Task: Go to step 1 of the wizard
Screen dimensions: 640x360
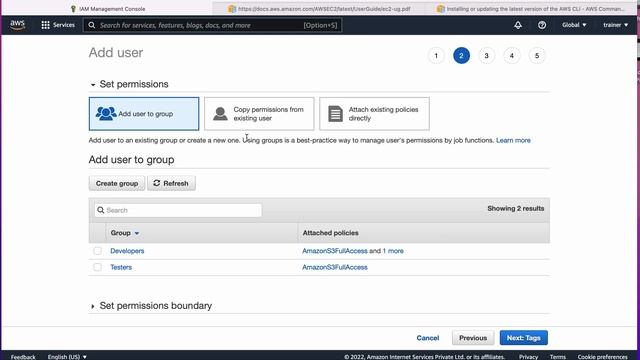Action: pos(436,56)
